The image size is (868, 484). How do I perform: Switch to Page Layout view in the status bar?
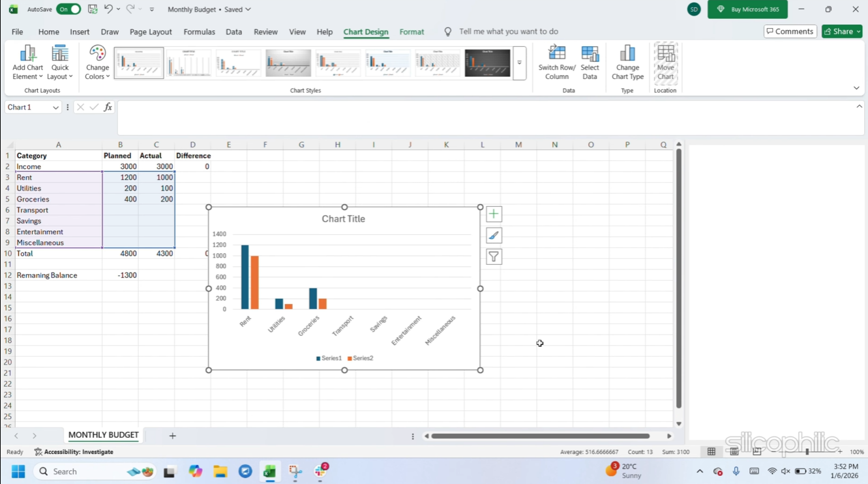tap(734, 451)
